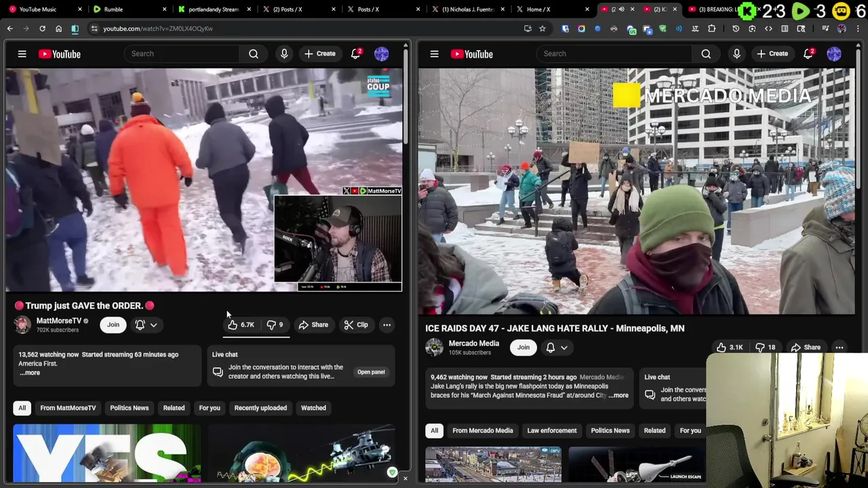Like the Mercado Media video (3.1K)
This screenshot has height=488, width=868.
click(x=729, y=347)
